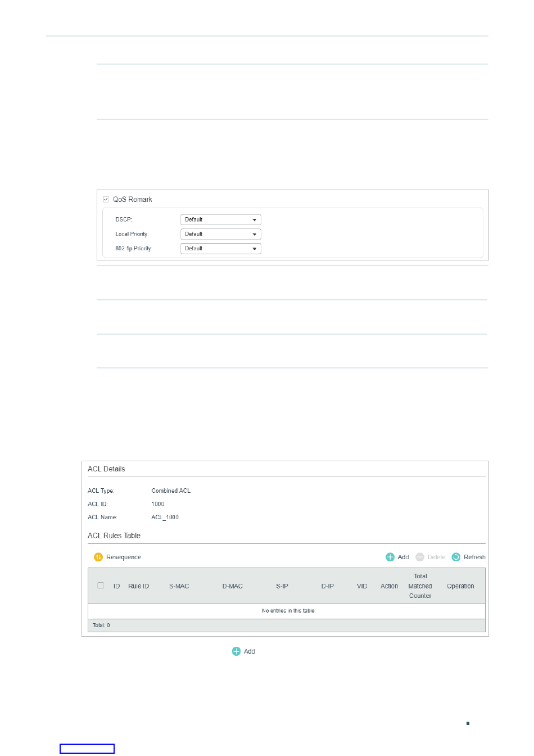Click the Delete label

tap(436, 557)
